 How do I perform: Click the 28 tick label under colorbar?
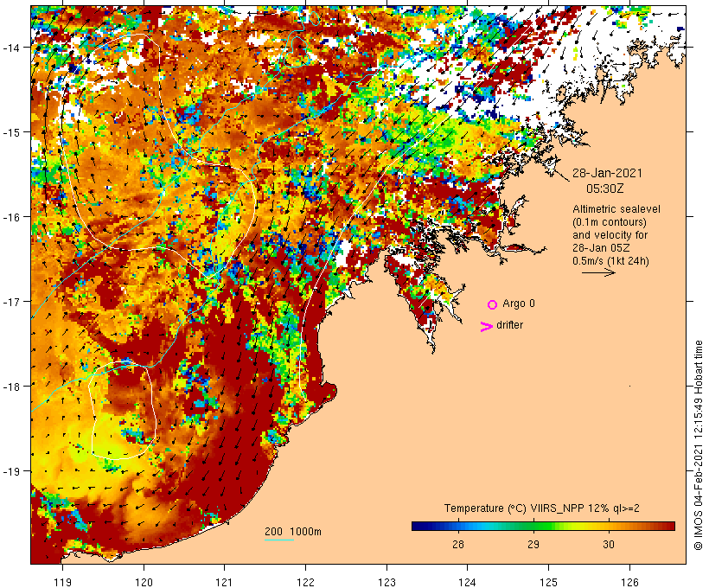[x=457, y=544]
